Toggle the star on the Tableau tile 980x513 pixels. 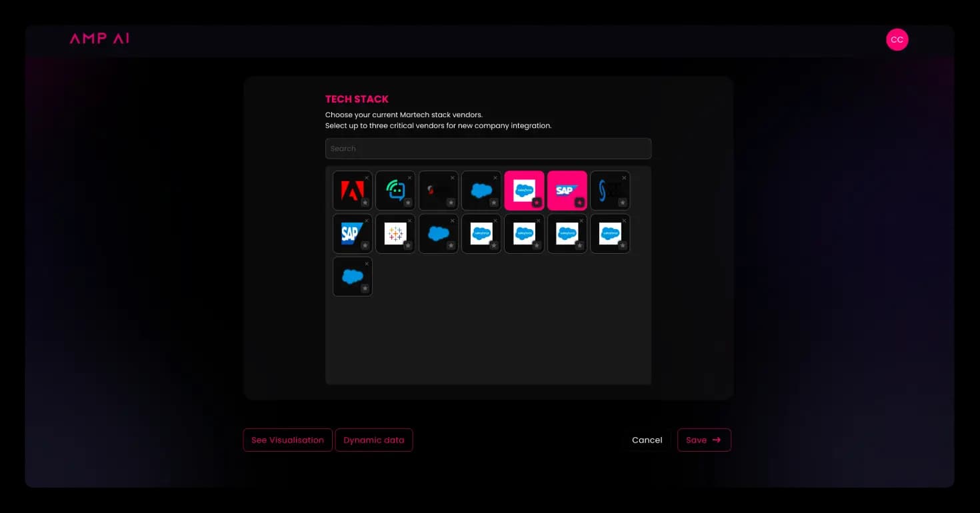coord(408,245)
